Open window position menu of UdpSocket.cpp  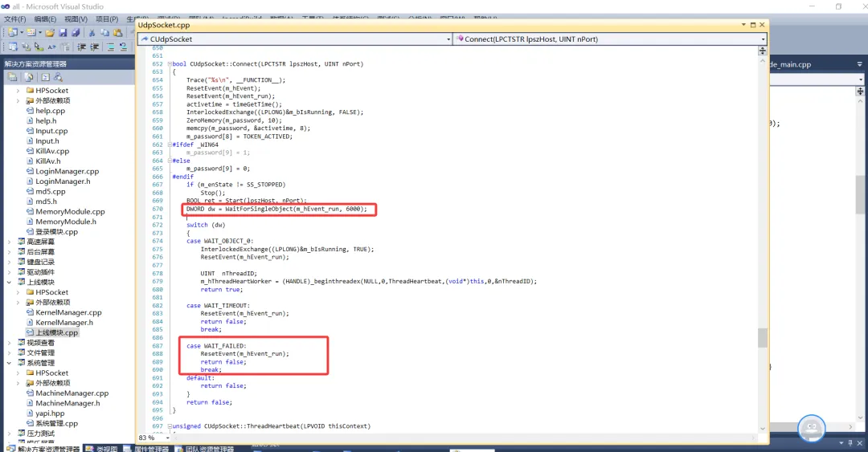point(743,25)
